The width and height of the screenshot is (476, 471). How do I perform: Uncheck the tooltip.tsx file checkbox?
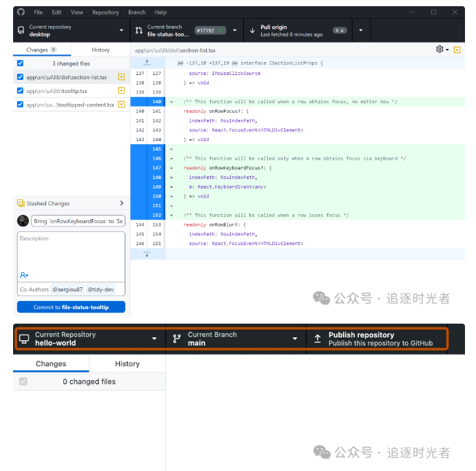tap(21, 90)
